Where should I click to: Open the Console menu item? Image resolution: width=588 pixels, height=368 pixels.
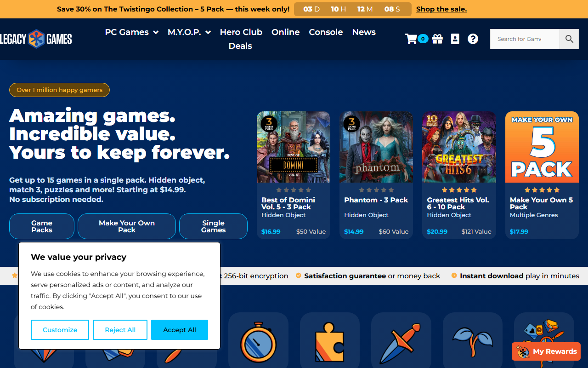coord(326,32)
